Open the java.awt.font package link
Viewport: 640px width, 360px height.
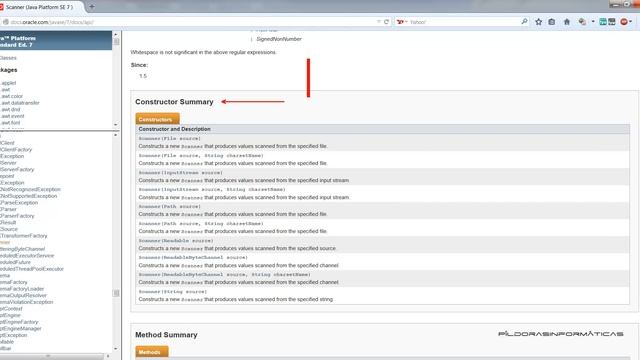(x=10, y=123)
